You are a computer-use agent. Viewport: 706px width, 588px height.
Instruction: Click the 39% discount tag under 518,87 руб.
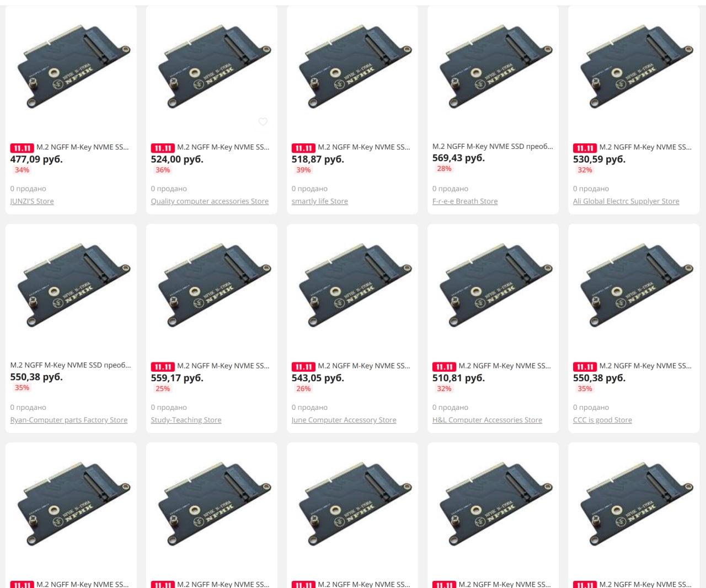303,170
